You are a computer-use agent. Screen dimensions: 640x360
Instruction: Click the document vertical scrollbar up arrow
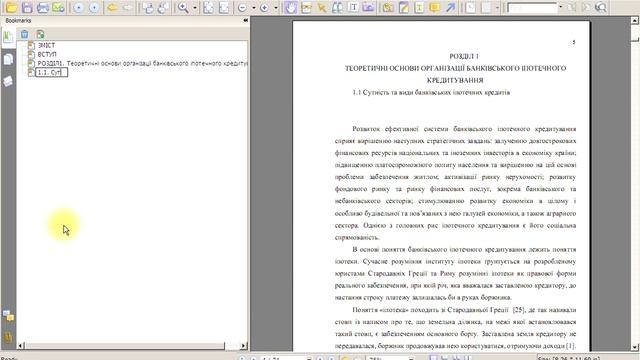[x=635, y=20]
